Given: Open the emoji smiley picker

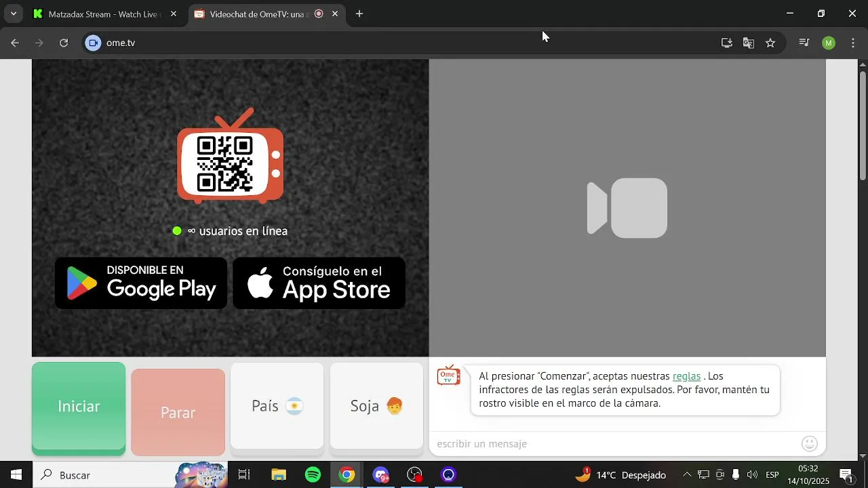Looking at the screenshot, I should pos(810,444).
